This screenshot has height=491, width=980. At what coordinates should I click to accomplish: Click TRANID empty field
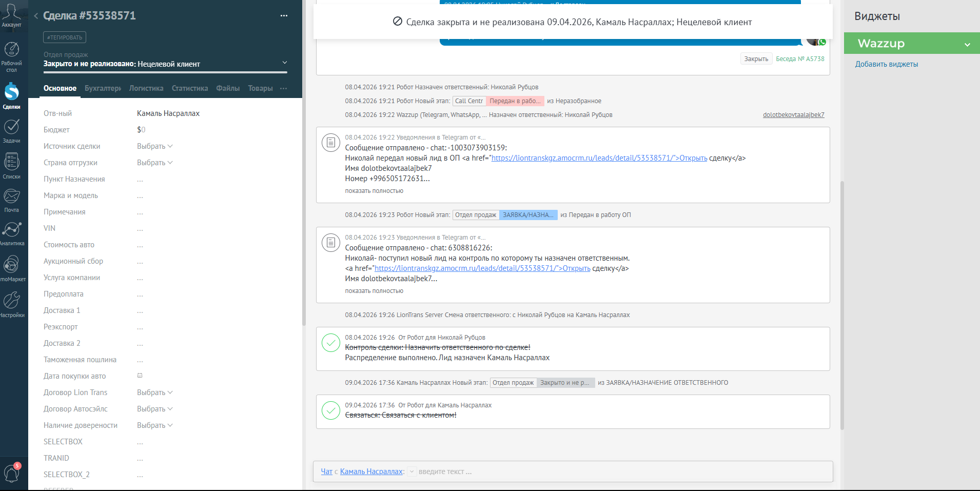coord(140,458)
